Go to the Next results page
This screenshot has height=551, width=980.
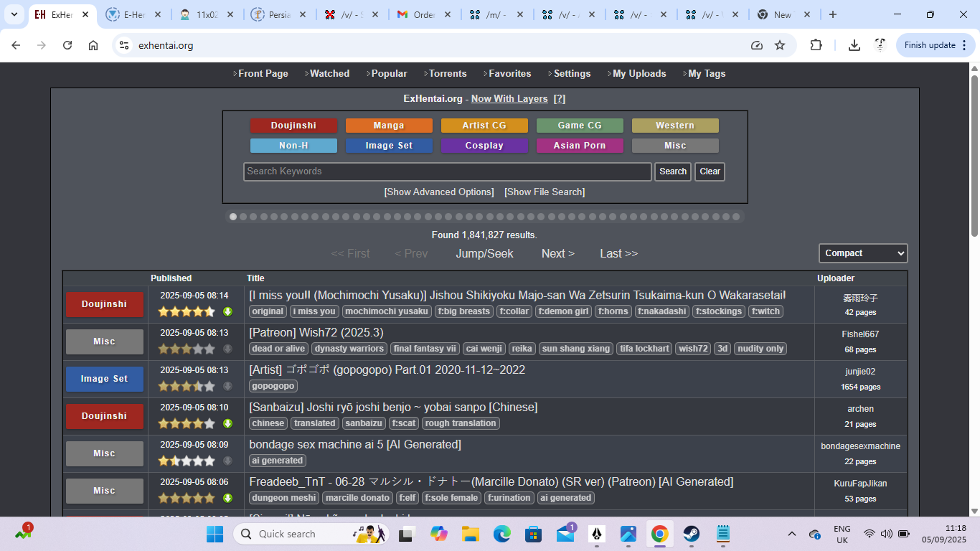point(558,253)
